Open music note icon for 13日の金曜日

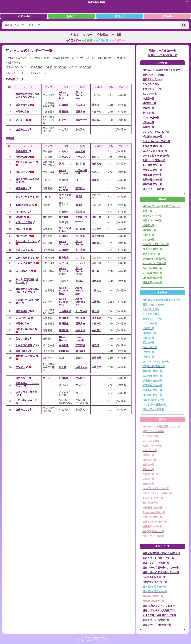tap(33, 205)
